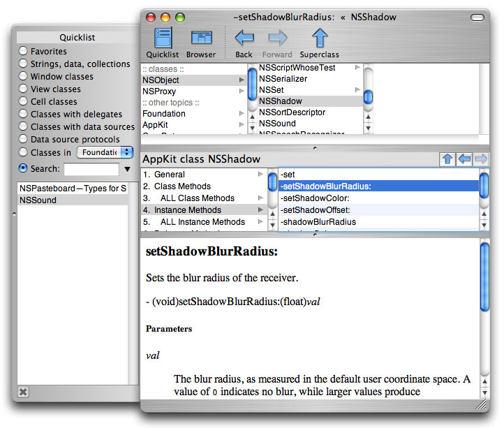Go Back using the blue left arrow
504x428 pixels.
(x=244, y=38)
